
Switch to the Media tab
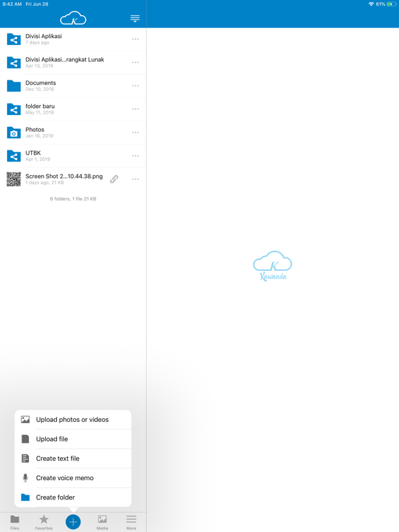[102, 522]
